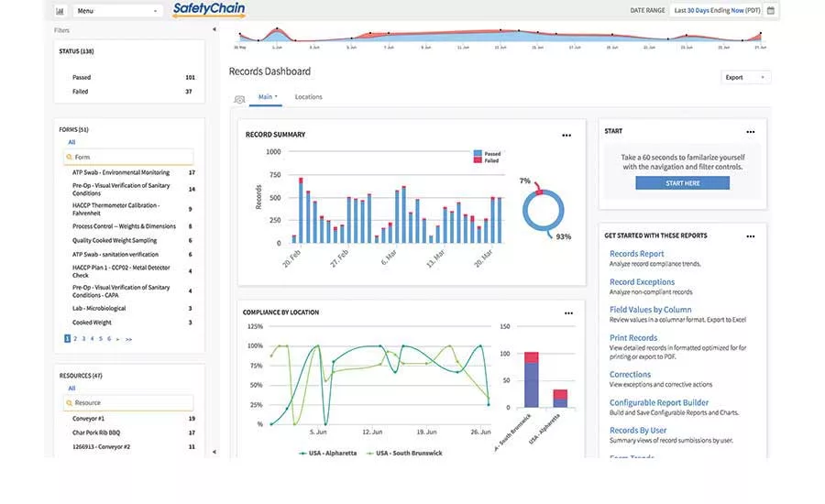Open Get Started reports panel options menu
825x504 pixels.
coord(751,236)
